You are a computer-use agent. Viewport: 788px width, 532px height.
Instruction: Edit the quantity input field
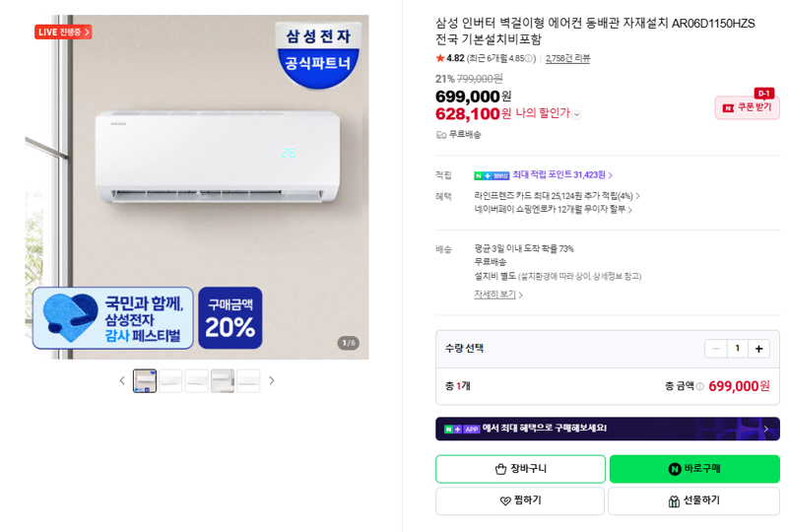tap(737, 349)
